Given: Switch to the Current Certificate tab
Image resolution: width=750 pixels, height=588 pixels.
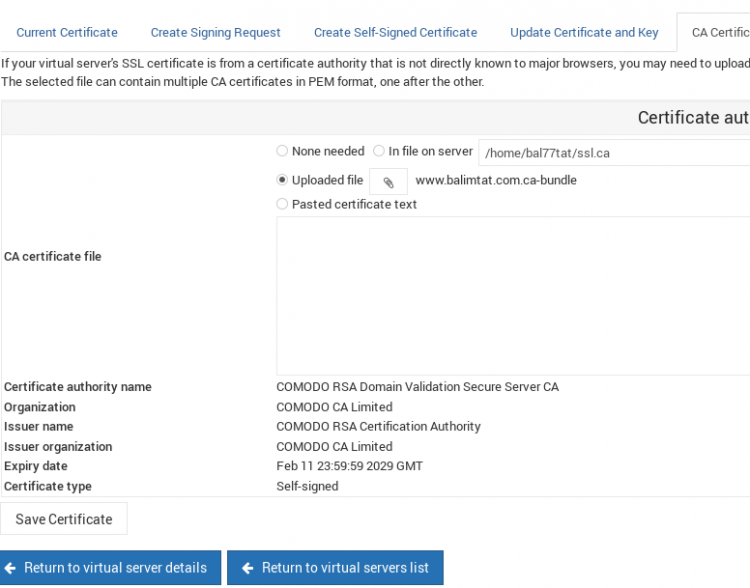Looking at the screenshot, I should [67, 33].
